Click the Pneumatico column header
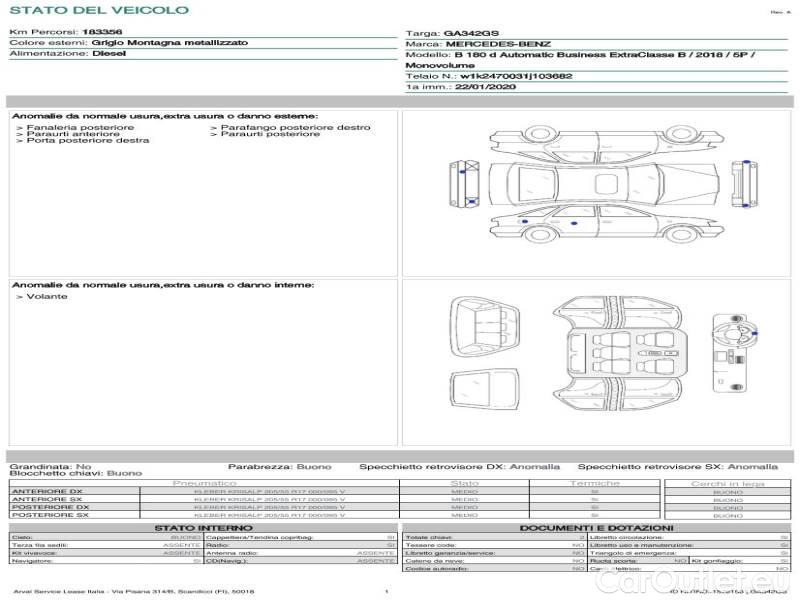The width and height of the screenshot is (800, 600). coord(204,483)
